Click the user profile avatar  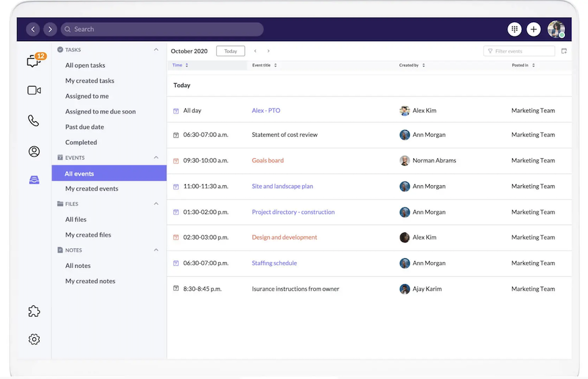coord(556,29)
